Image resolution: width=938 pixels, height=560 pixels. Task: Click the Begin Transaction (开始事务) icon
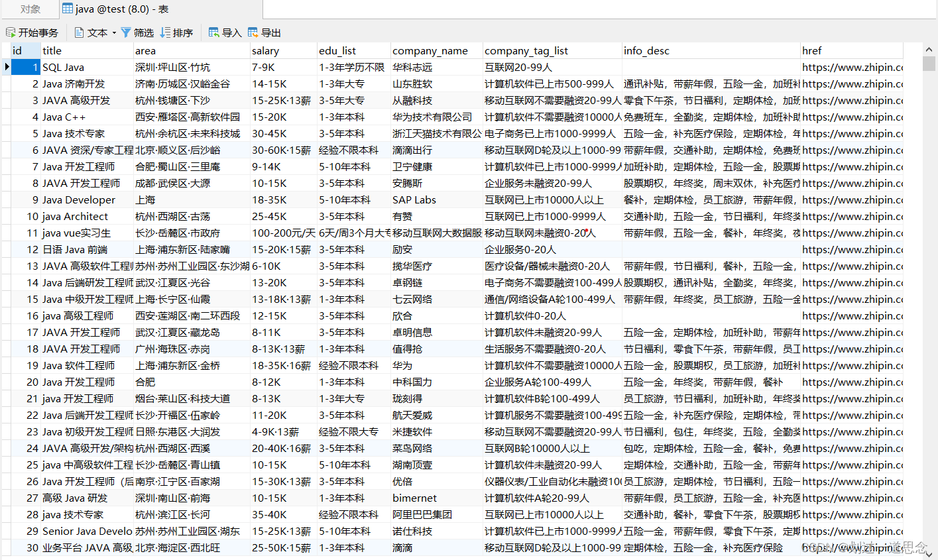[11, 32]
